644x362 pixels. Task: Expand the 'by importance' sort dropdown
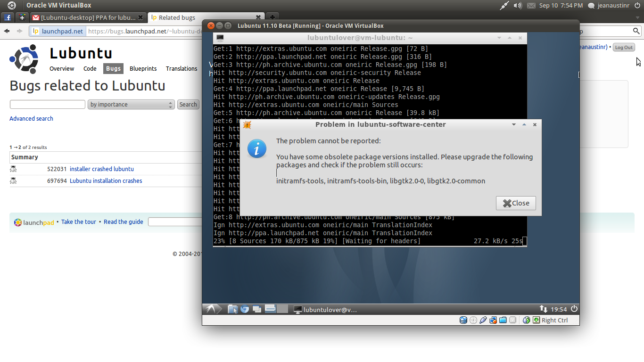(131, 105)
